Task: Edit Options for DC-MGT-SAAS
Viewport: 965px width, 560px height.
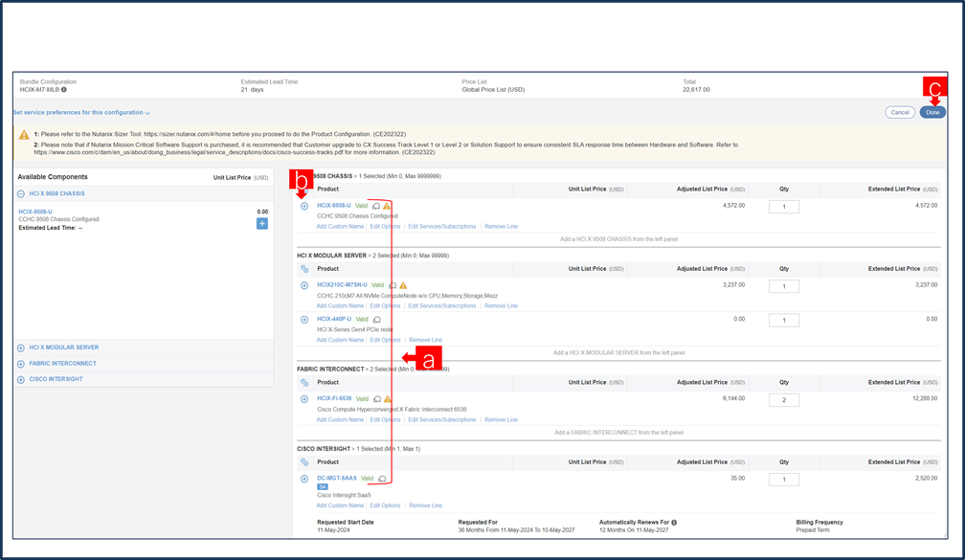Action: point(385,505)
